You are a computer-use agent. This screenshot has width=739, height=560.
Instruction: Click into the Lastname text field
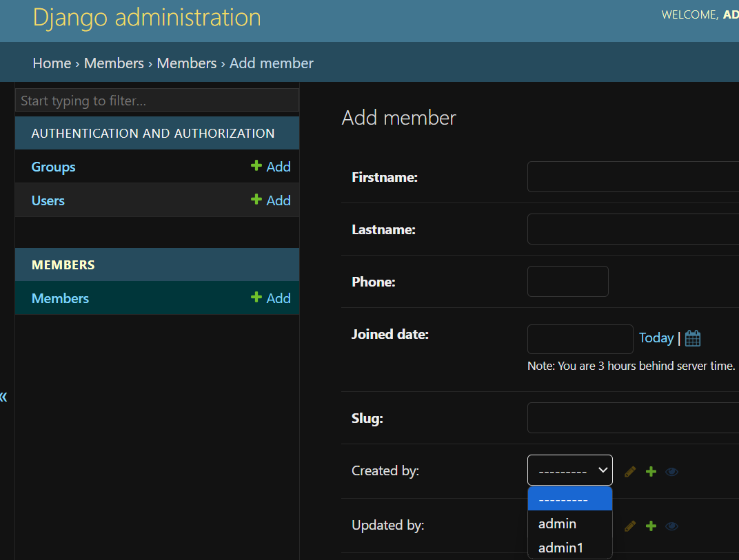[633, 229]
